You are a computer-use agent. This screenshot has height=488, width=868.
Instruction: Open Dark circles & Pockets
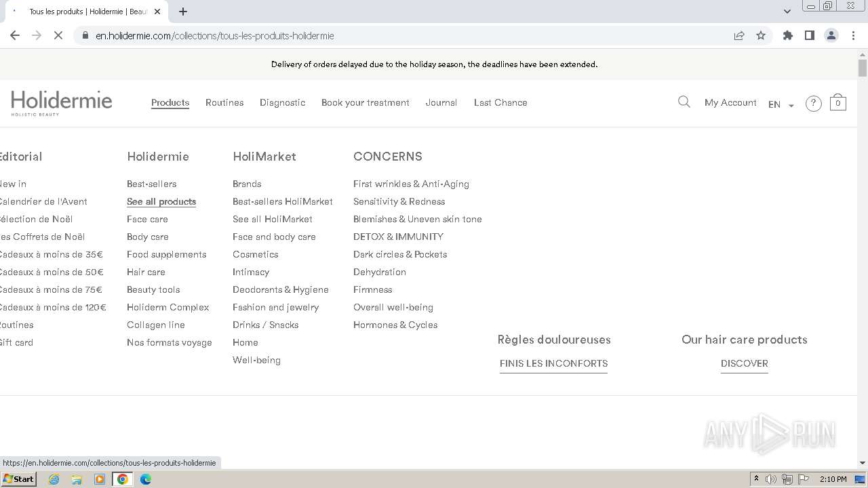click(400, 254)
